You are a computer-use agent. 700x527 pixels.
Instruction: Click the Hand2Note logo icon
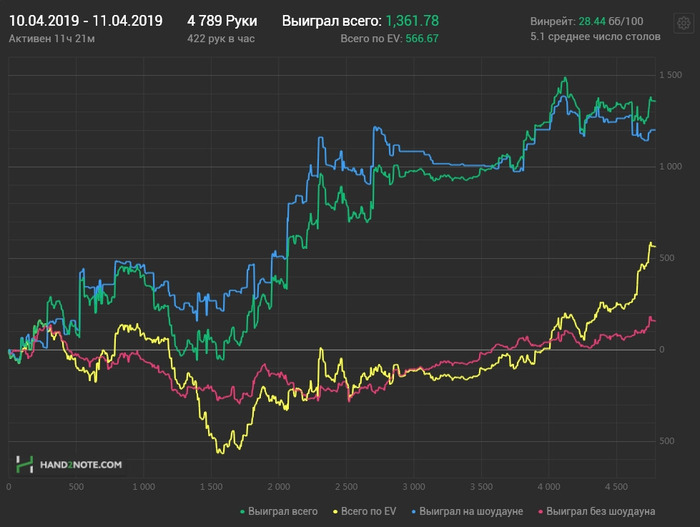25,464
